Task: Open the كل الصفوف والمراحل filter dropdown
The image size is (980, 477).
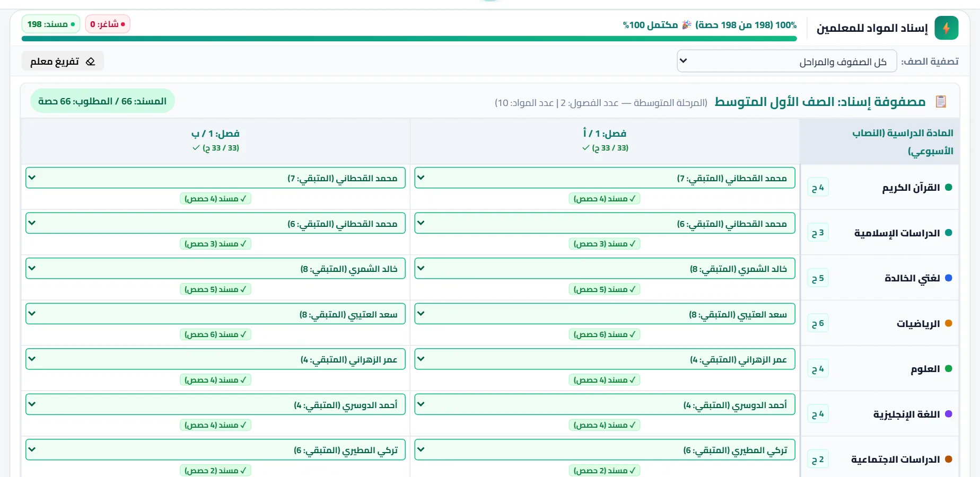Action: point(786,61)
